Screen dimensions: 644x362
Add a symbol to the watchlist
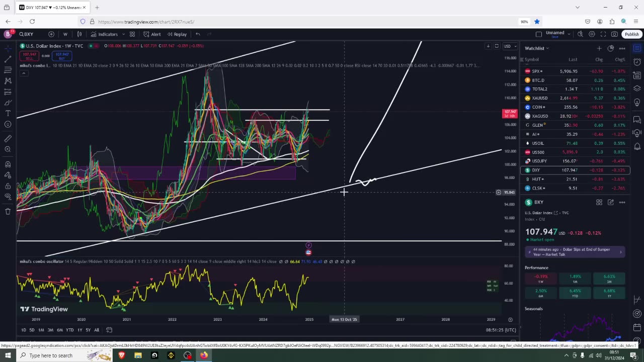click(x=599, y=48)
